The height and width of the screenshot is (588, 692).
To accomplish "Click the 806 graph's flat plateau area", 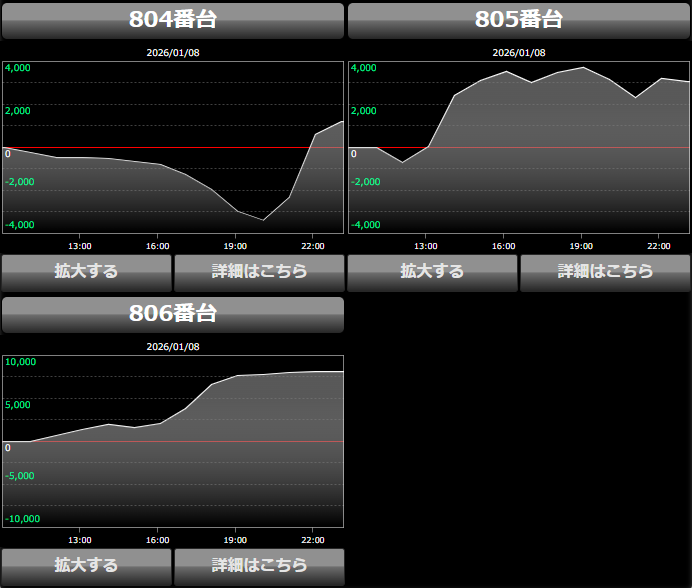I will click(290, 374).
